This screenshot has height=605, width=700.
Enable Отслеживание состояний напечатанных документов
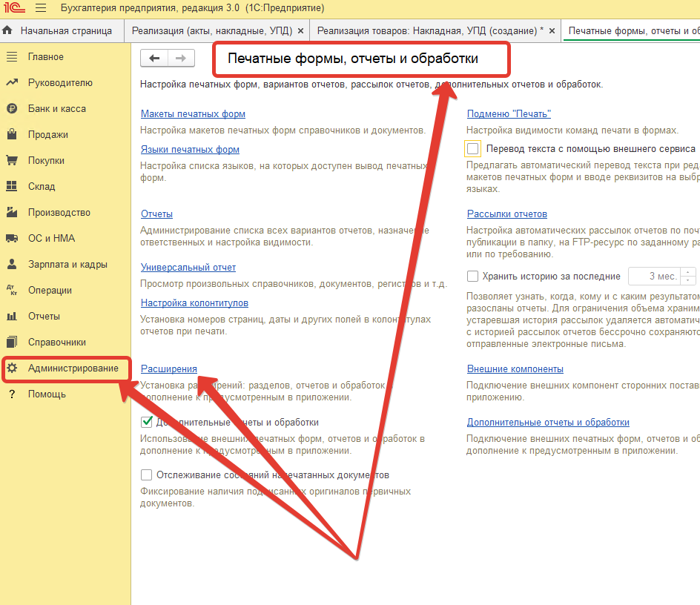[146, 475]
